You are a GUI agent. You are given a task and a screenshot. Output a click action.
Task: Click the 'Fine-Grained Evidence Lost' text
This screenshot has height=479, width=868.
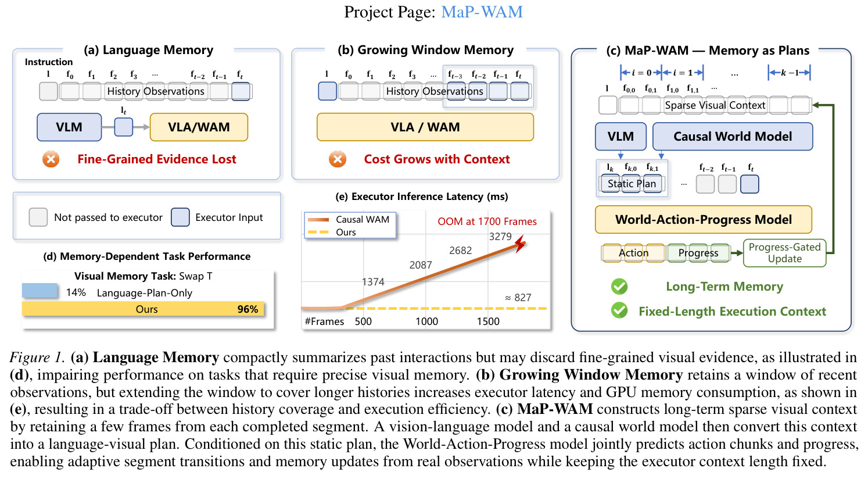tap(157, 159)
